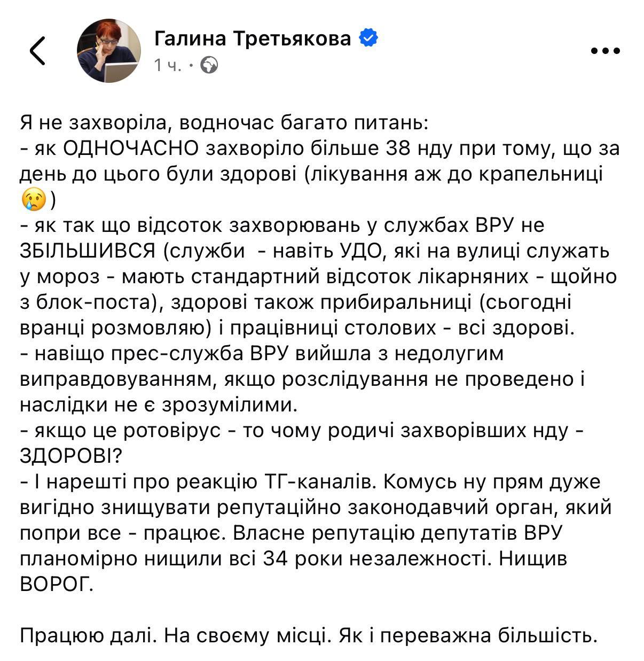
Task: Click the '1 ч.' post timestamp
Action: 167,65
